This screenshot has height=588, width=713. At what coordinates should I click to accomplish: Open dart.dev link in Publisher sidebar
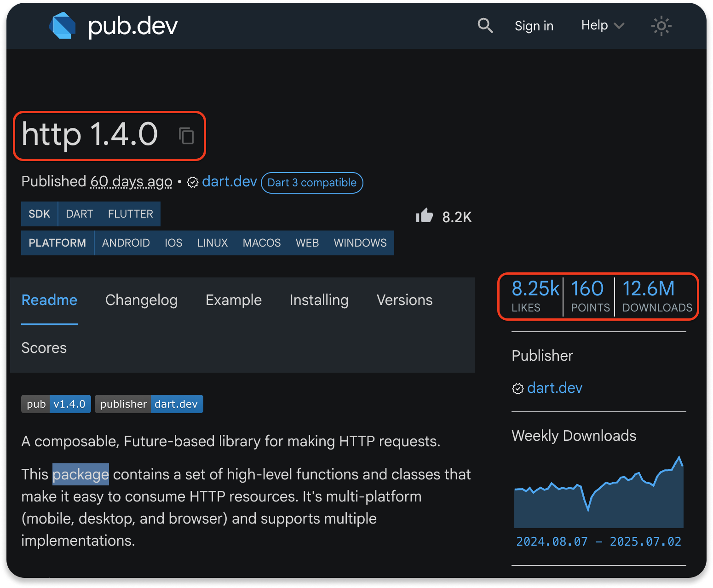point(554,388)
